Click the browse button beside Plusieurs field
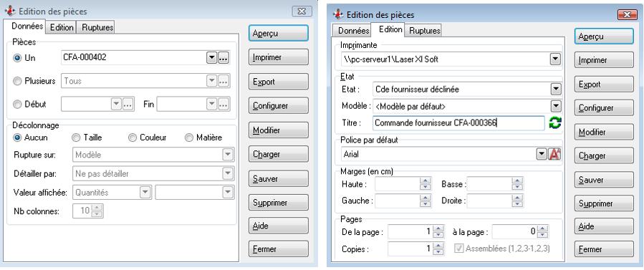The height and width of the screenshot is (270, 644). pos(223,81)
